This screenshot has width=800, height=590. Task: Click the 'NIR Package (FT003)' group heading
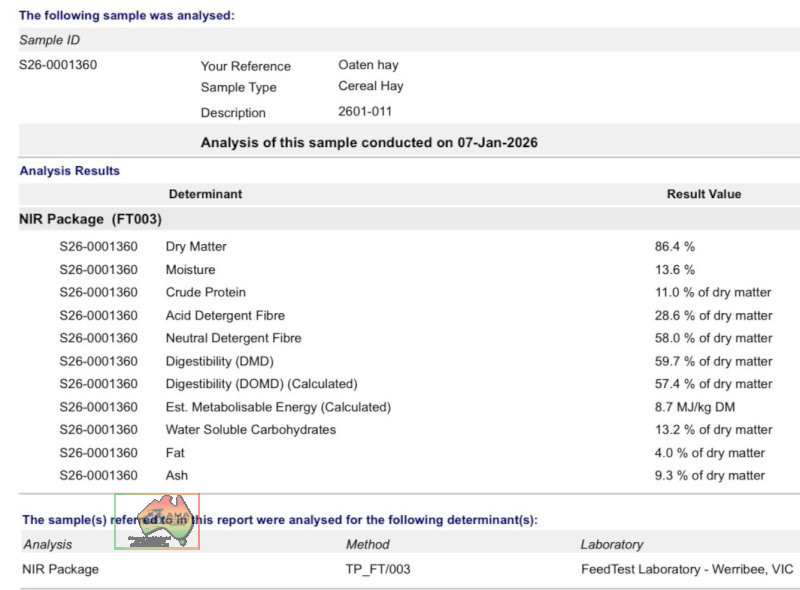tap(90, 219)
